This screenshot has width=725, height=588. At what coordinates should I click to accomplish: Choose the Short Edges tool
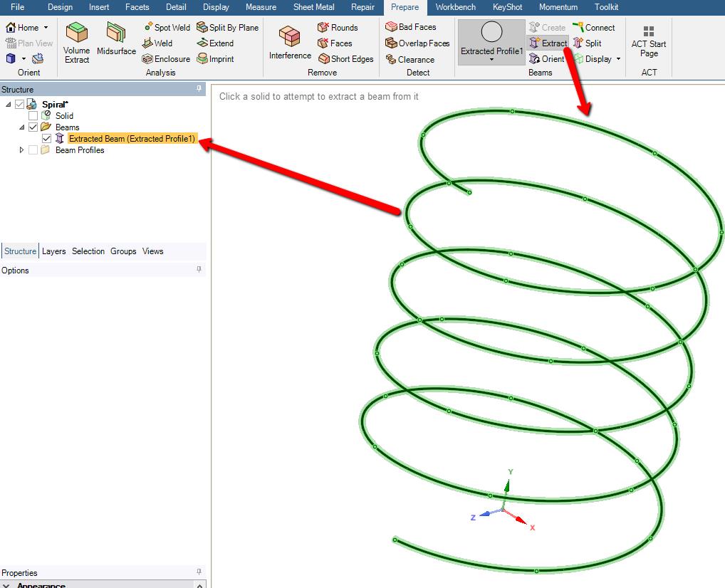(346, 58)
